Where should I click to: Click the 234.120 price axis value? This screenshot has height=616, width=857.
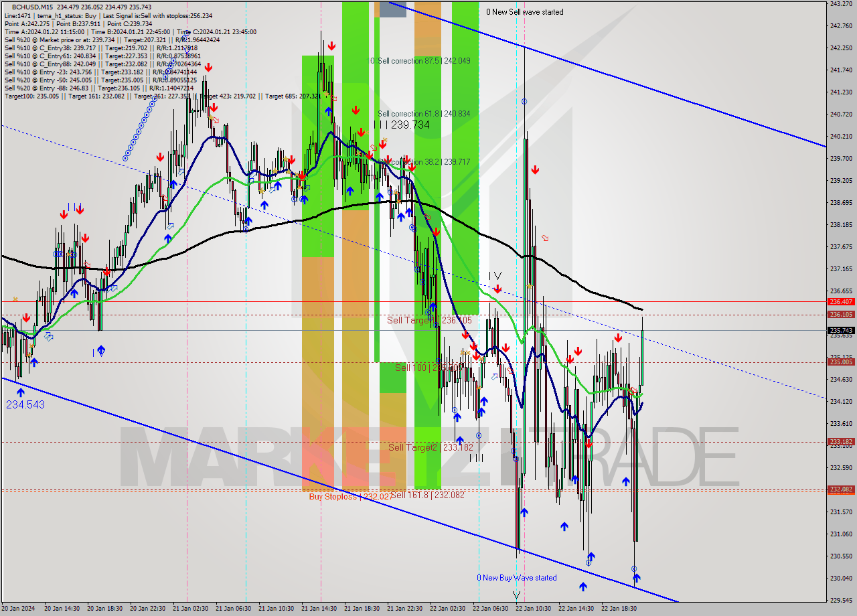point(841,401)
